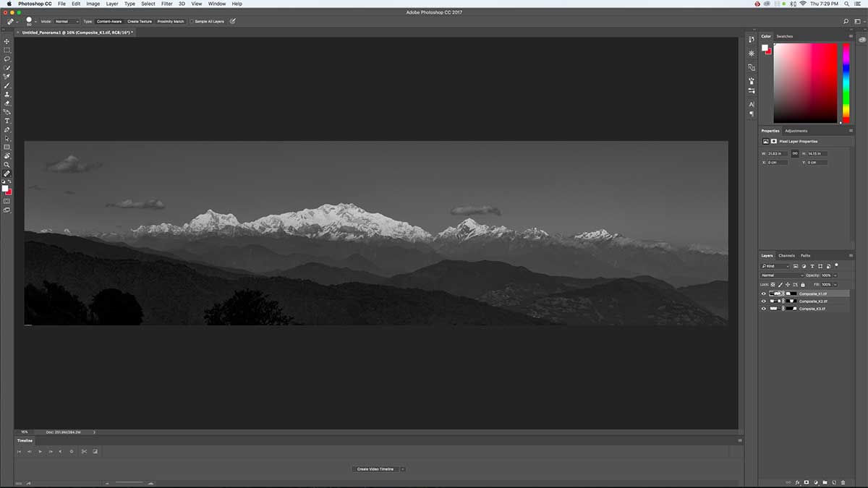Open the Create new layer mask icon
The width and height of the screenshot is (868, 488).
(x=807, y=481)
